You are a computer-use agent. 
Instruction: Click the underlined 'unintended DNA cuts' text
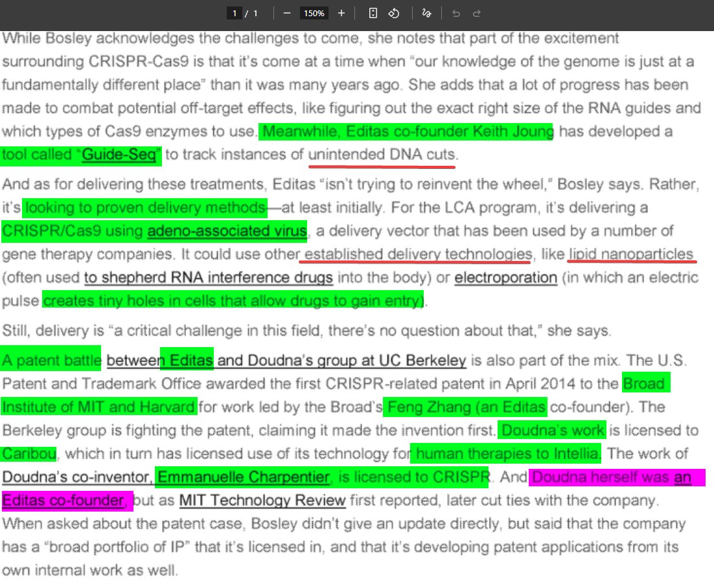coord(382,155)
